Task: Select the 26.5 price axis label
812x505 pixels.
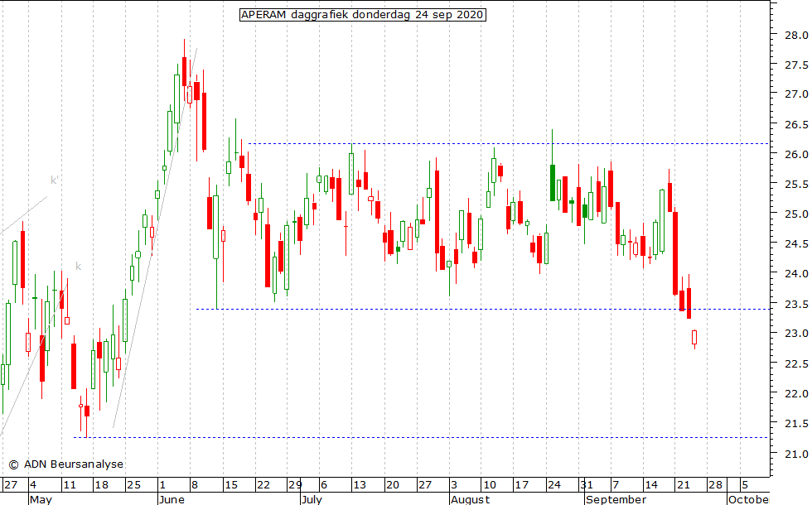Action: (796, 125)
